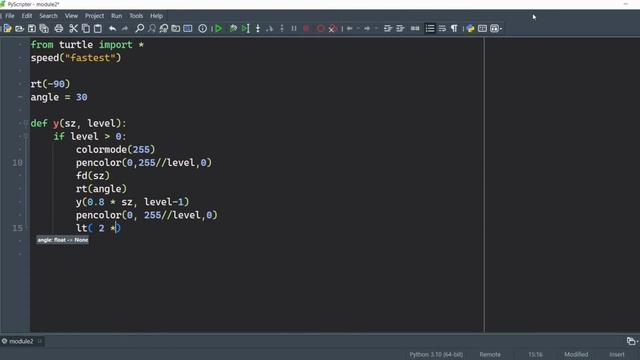Open Find with the magnifier icon
This screenshot has width=640, height=360.
click(140, 29)
